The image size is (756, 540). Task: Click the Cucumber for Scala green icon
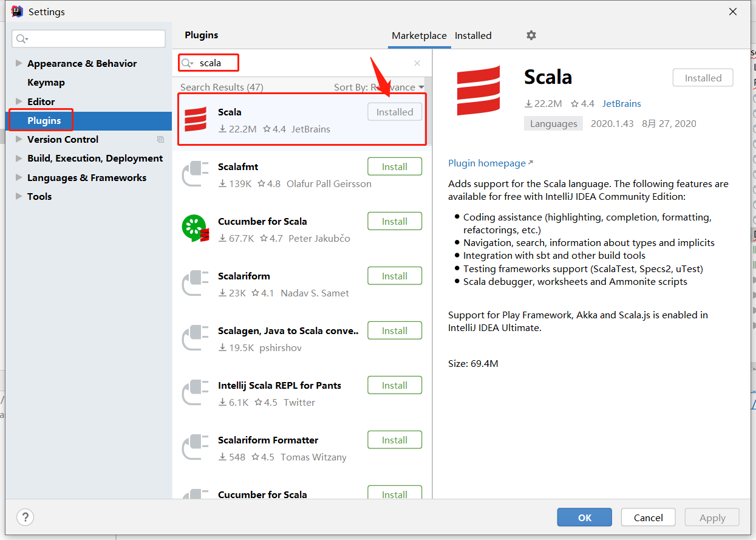(x=196, y=228)
